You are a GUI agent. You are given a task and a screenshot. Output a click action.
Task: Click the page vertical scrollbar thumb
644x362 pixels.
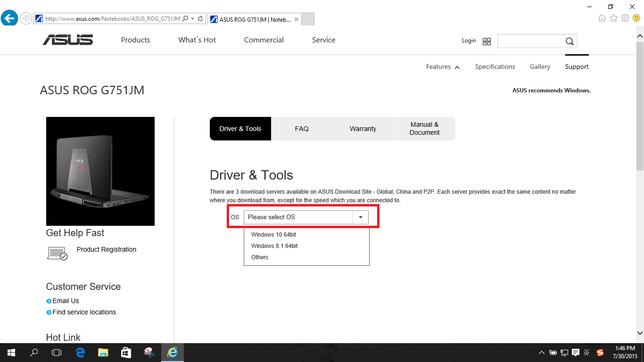tap(640, 106)
